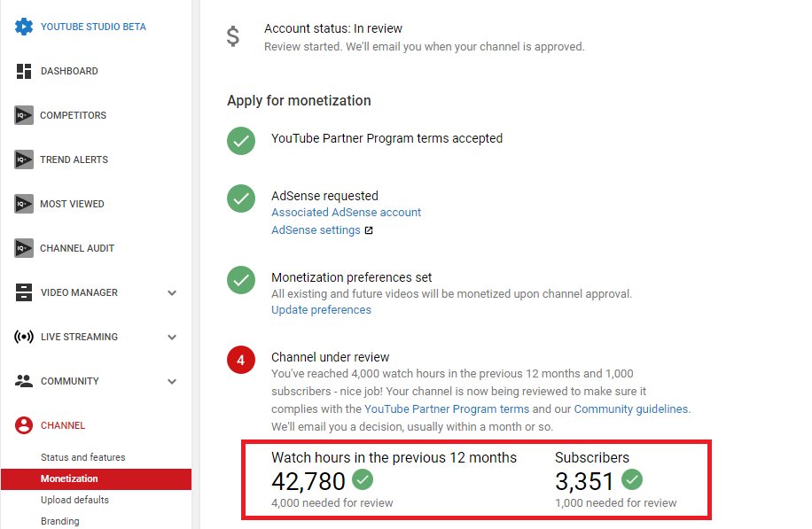Image resolution: width=812 pixels, height=529 pixels.
Task: Click the Community people icon
Action: 24,381
